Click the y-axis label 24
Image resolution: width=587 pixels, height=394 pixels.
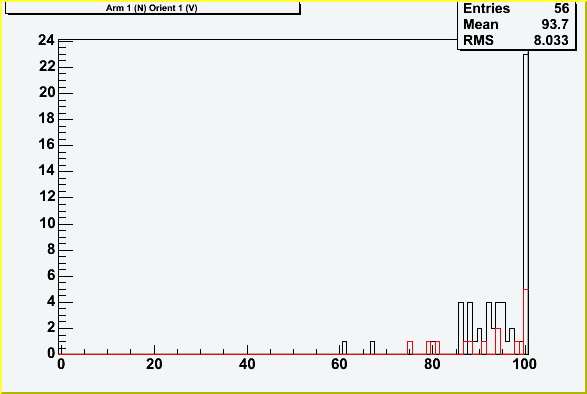[46, 40]
